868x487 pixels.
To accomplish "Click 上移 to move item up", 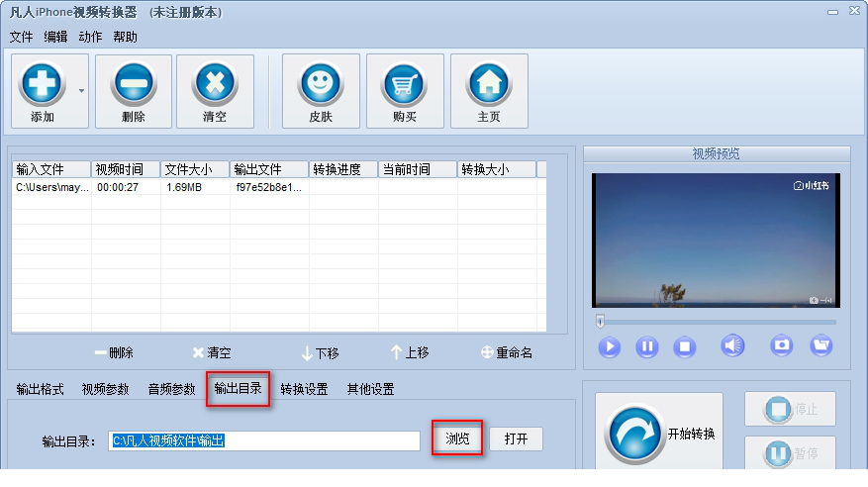I will (x=410, y=352).
